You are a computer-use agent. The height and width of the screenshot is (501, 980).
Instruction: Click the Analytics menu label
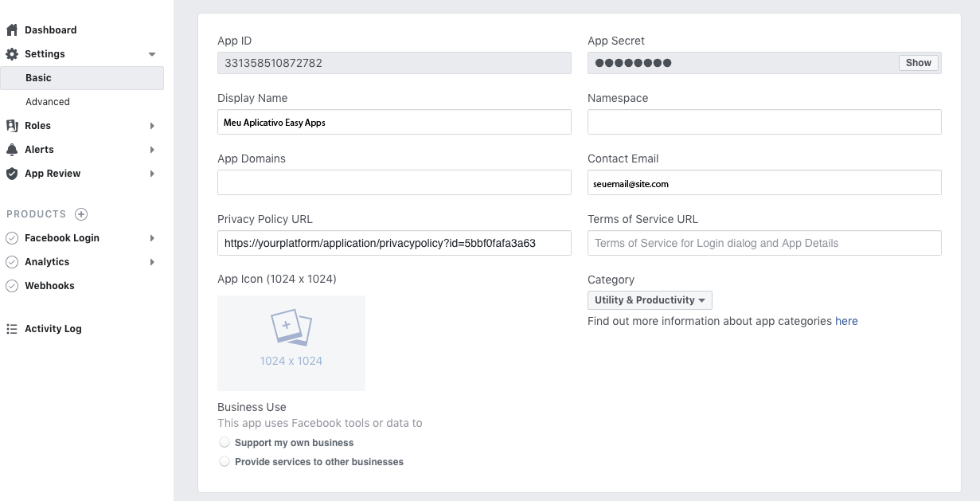click(x=47, y=262)
